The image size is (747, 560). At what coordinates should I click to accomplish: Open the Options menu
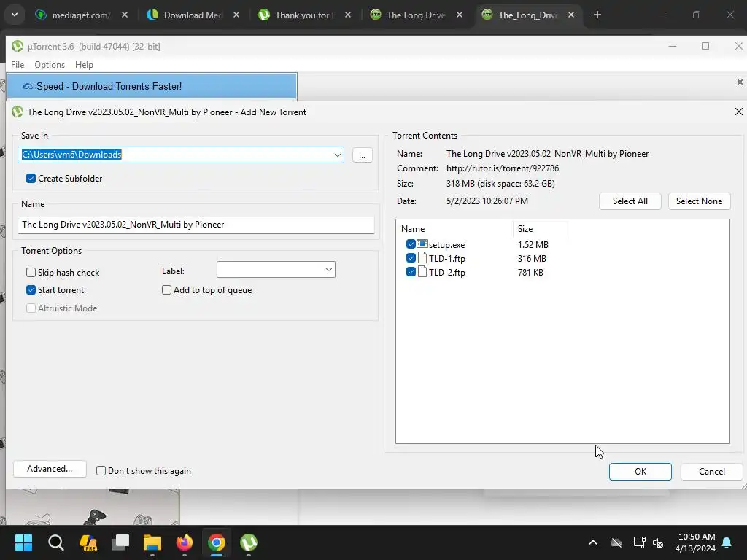(50, 65)
